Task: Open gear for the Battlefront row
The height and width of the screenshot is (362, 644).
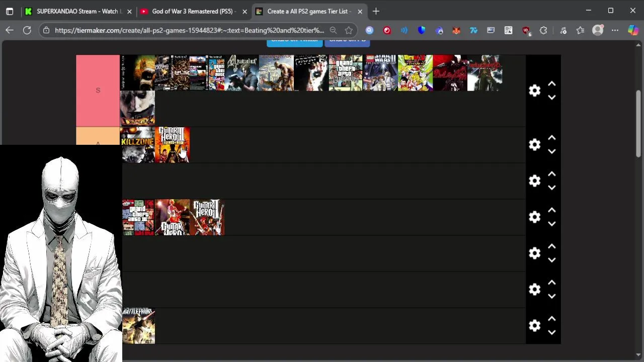Action: click(534, 326)
